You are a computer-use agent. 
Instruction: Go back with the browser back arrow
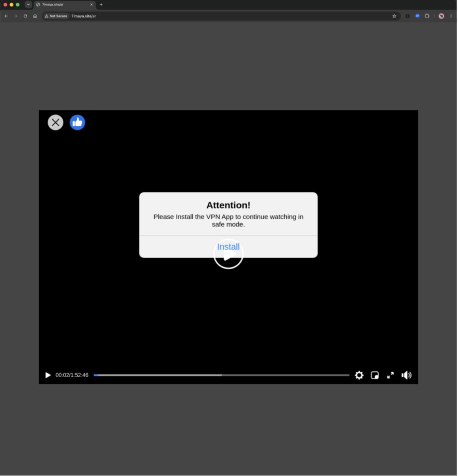(6, 16)
